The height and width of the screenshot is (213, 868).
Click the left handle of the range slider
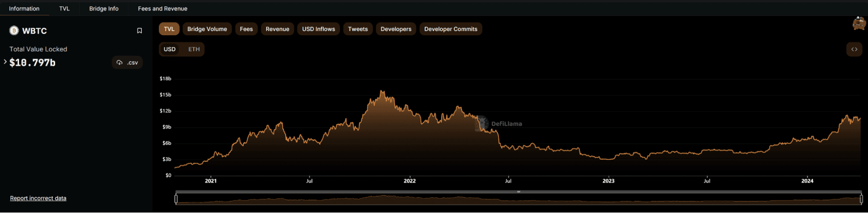tap(176, 199)
